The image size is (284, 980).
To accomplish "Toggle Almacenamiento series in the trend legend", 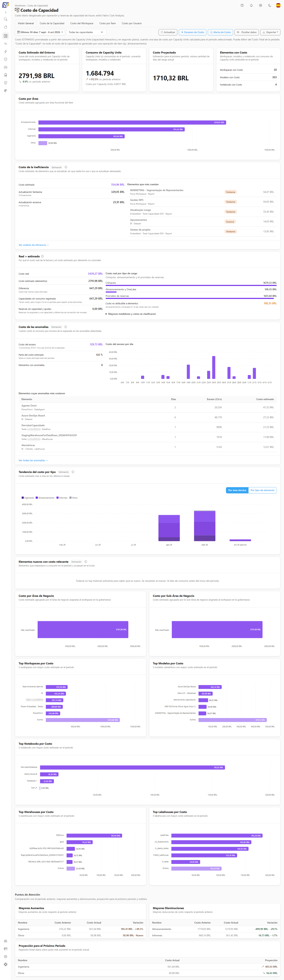I will (x=45, y=498).
